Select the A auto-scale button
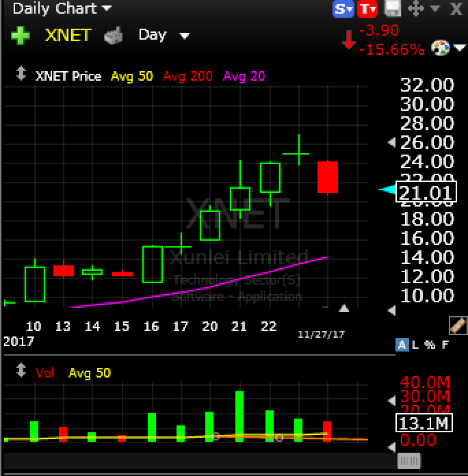 click(x=402, y=345)
